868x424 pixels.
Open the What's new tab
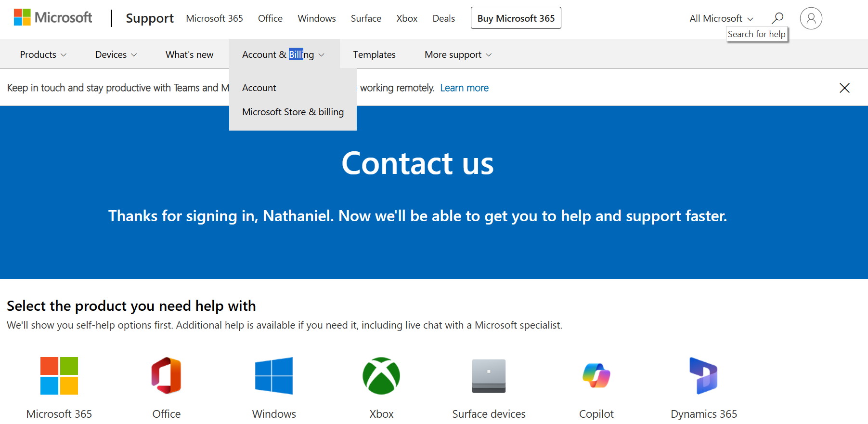pyautogui.click(x=190, y=54)
